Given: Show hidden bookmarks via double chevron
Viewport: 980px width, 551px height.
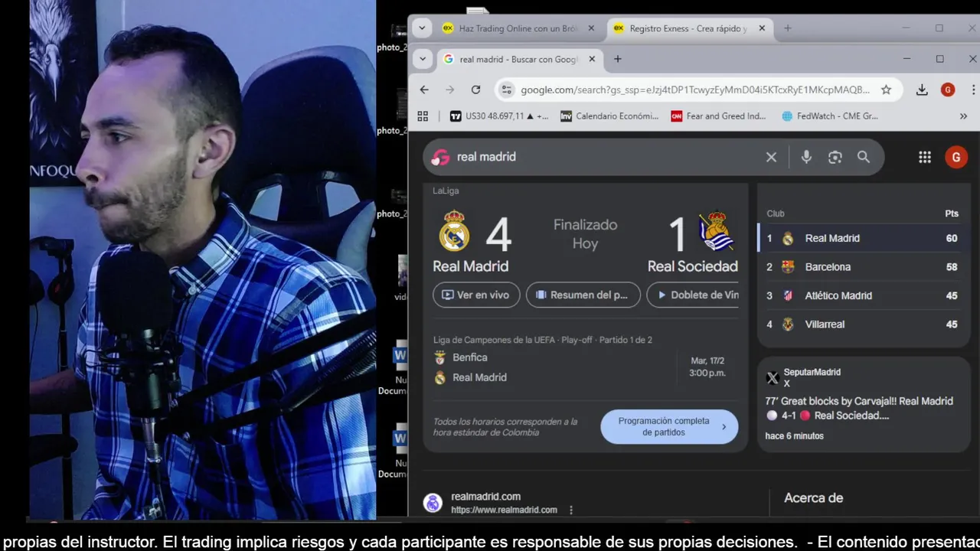Looking at the screenshot, I should tap(963, 116).
